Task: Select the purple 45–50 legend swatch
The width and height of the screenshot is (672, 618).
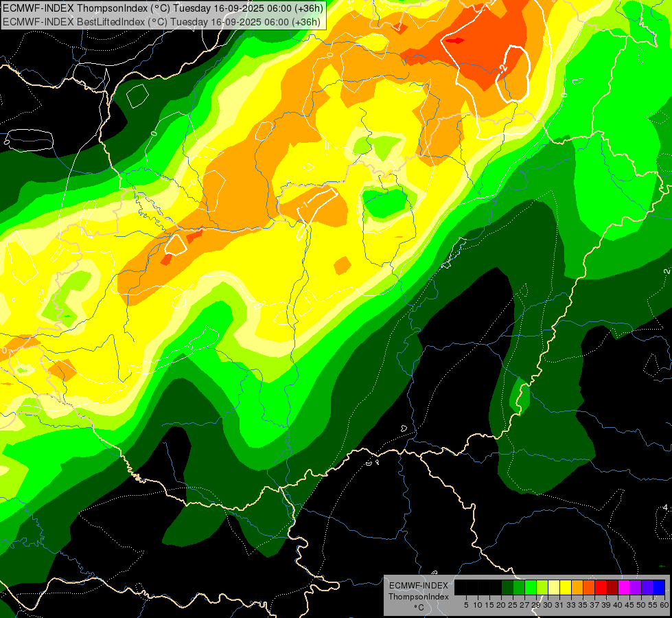Action: click(636, 587)
